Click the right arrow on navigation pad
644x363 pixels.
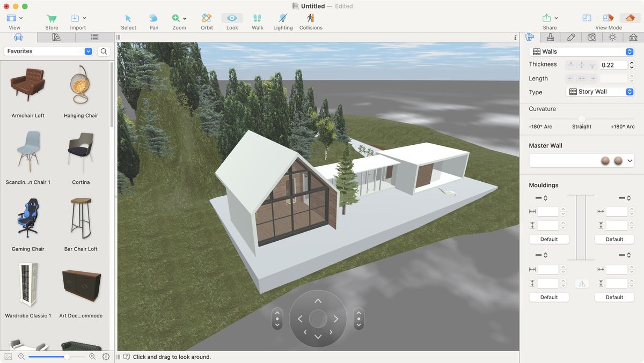[336, 319]
